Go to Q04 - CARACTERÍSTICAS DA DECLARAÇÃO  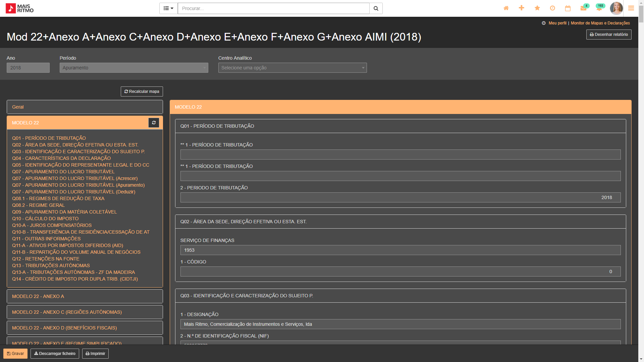[61, 158]
